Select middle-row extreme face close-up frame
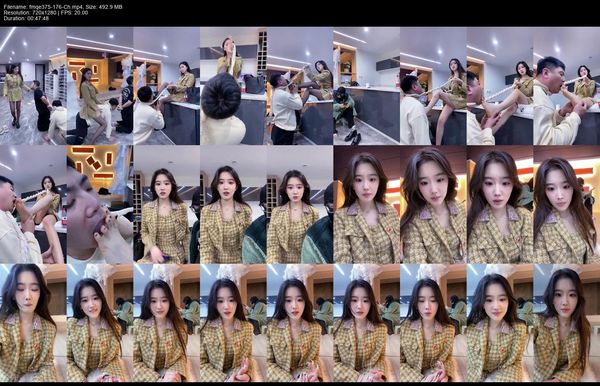This screenshot has height=386, width=600. [100, 204]
